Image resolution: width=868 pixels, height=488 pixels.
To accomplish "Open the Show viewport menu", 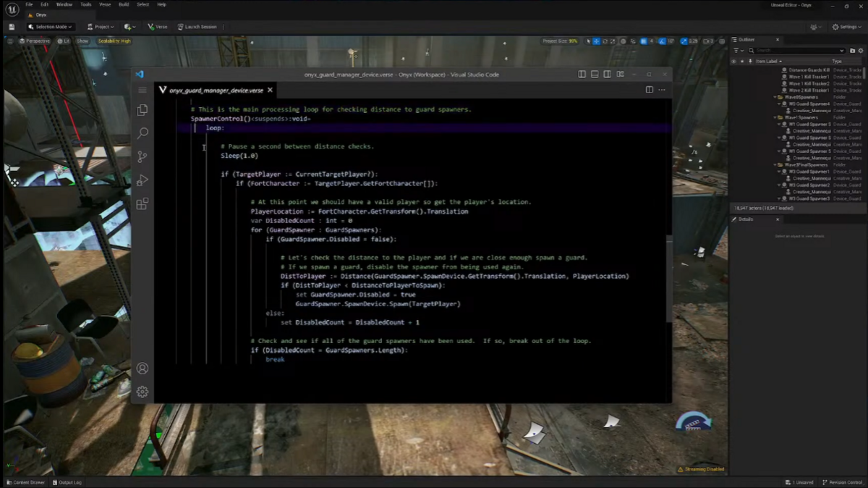I will (82, 41).
